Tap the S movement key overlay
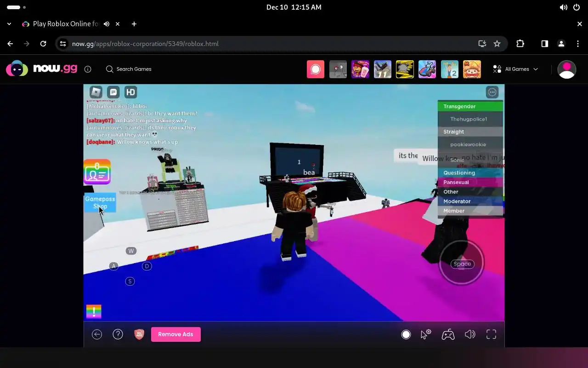The width and height of the screenshot is (588, 368). pyautogui.click(x=130, y=281)
